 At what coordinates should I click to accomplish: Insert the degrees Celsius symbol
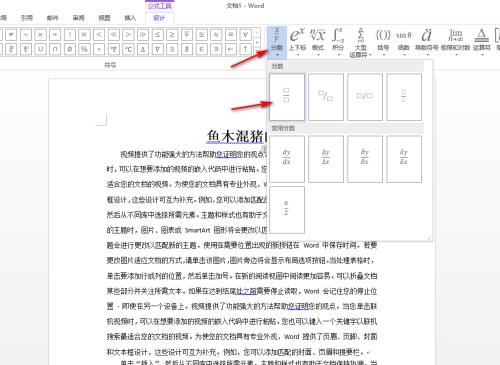pos(128,49)
